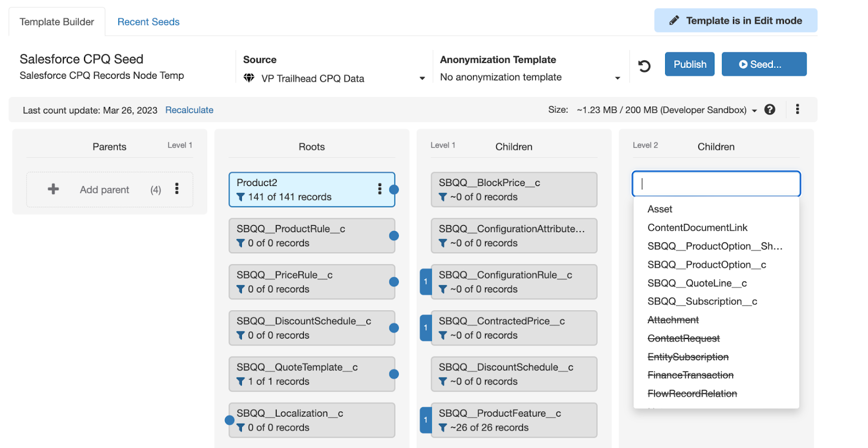
Task: Click Salesforce CPQ Records Node Temp description
Action: pos(102,75)
